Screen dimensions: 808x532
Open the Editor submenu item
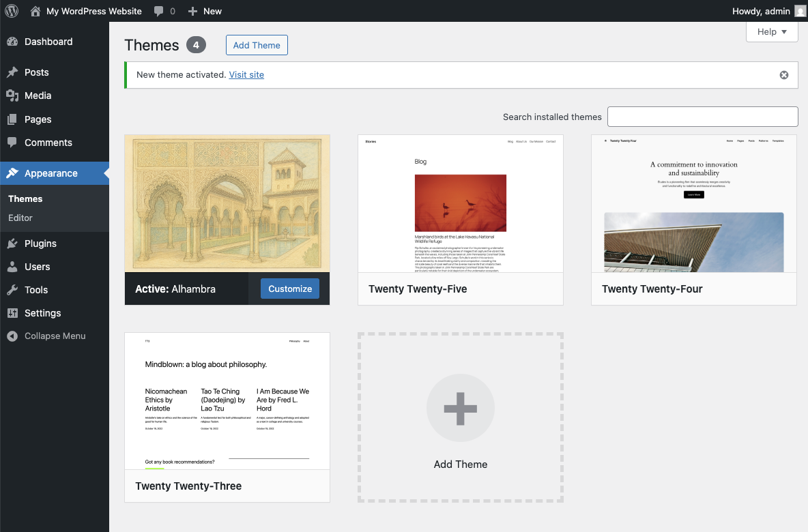pos(20,218)
